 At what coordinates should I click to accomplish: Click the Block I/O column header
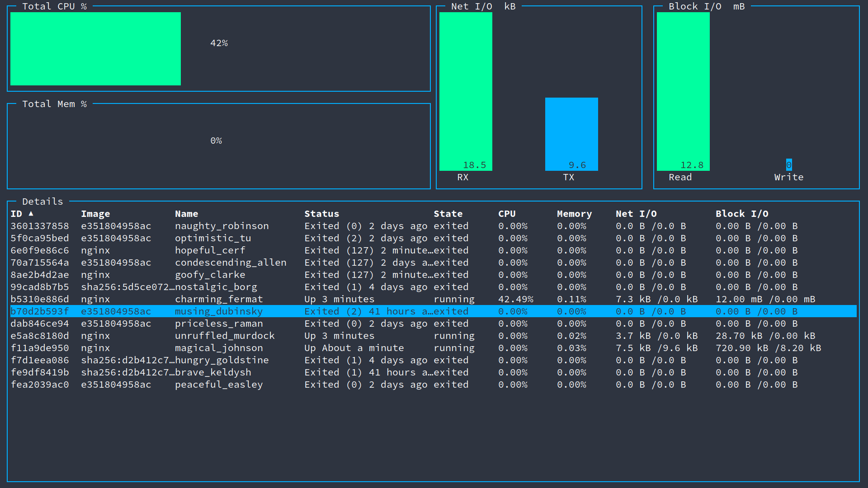[x=741, y=214]
